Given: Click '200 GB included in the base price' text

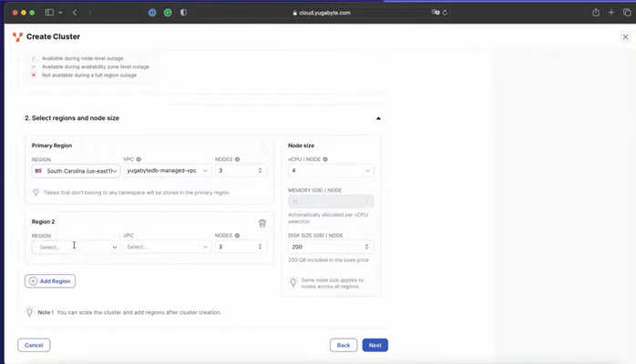Looking at the screenshot, I should pyautogui.click(x=329, y=260).
